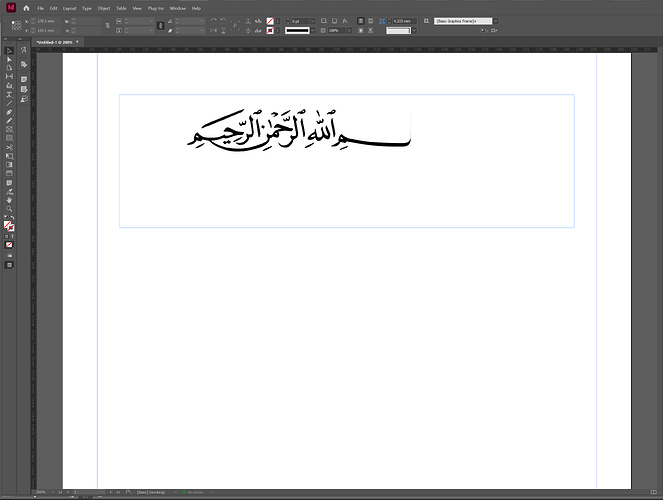Toggle formatting affects text
Image resolution: width=663 pixels, height=500 pixels.
tap(12, 236)
